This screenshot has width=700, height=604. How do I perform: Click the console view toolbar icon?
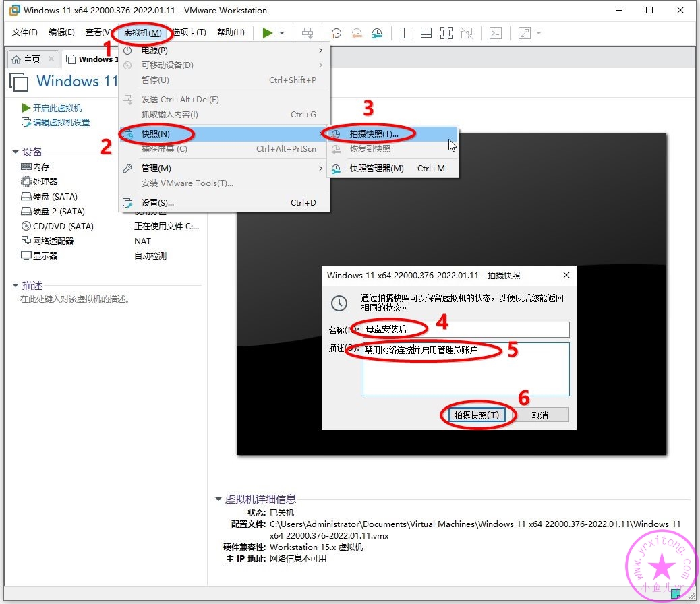[x=496, y=33]
